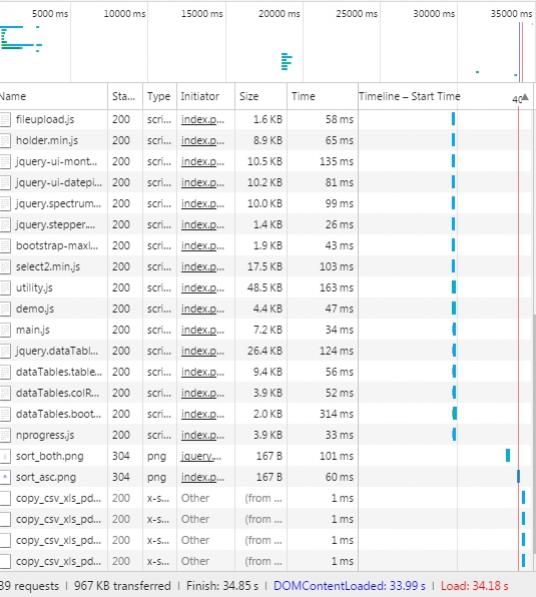Click the main.js file icon

click(x=5, y=330)
